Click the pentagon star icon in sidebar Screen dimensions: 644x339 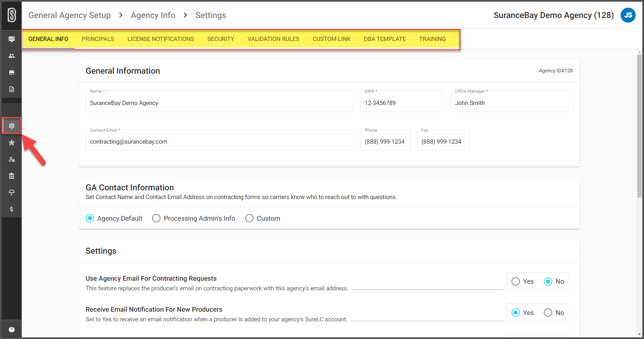(x=12, y=143)
